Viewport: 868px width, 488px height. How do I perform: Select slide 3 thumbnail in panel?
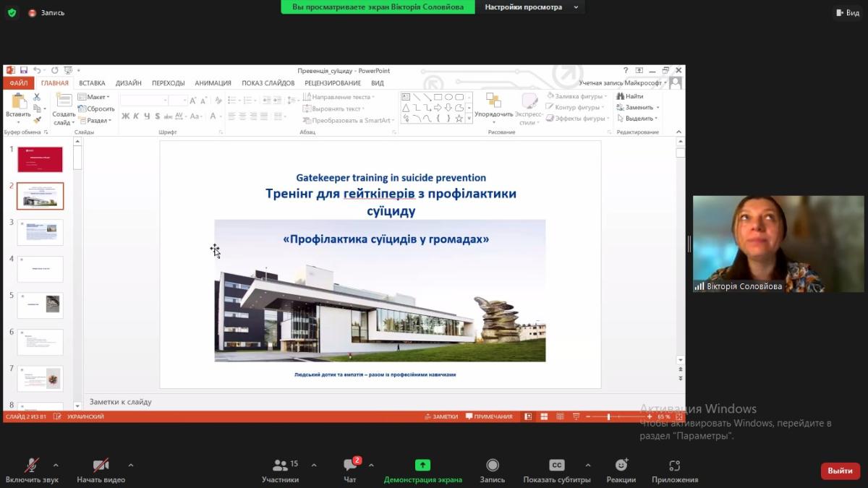point(41,232)
